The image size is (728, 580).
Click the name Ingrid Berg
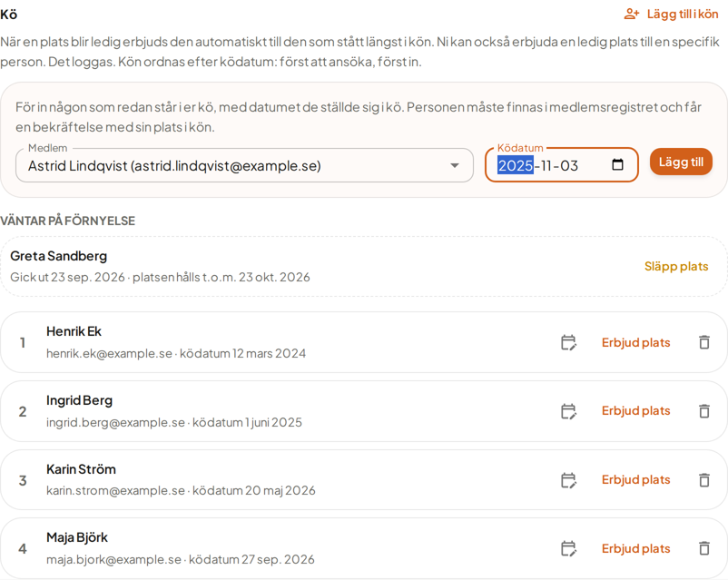(79, 400)
